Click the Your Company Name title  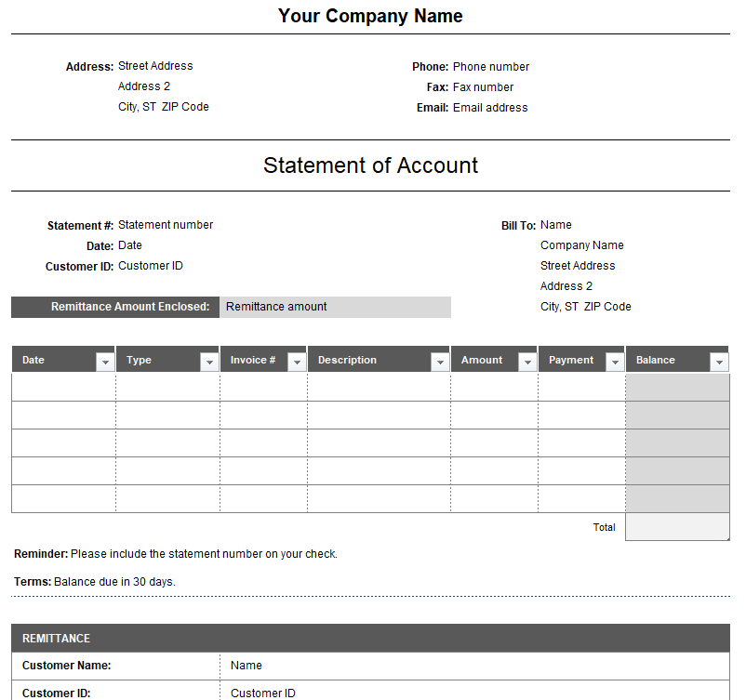tap(370, 16)
